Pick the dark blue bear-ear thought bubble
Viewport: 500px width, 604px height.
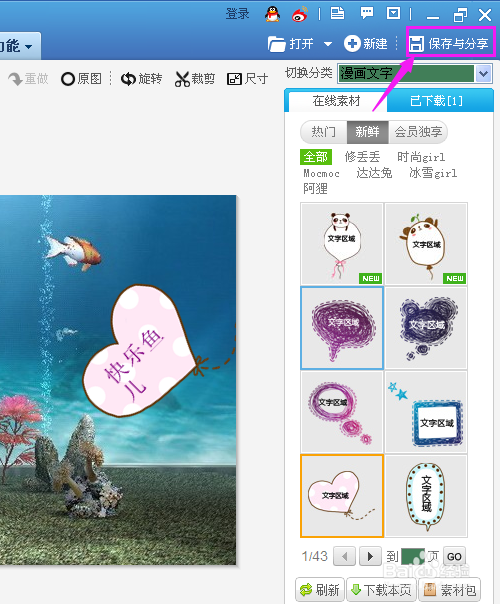tap(426, 328)
